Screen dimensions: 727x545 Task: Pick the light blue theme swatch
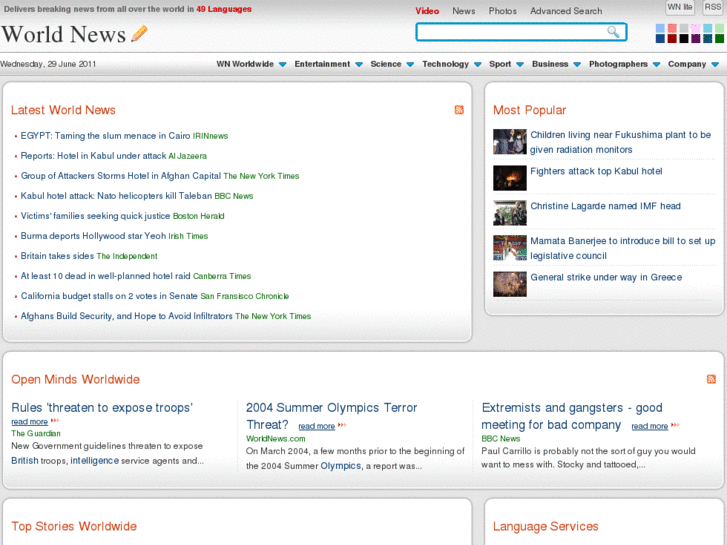tap(660, 28)
